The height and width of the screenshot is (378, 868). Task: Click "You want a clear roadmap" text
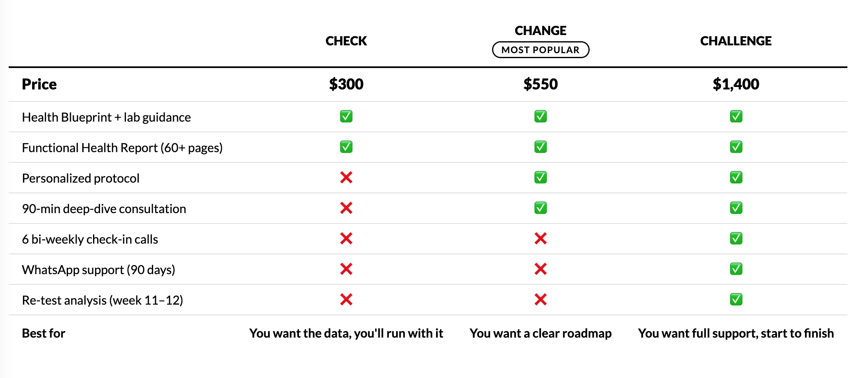[x=541, y=333]
